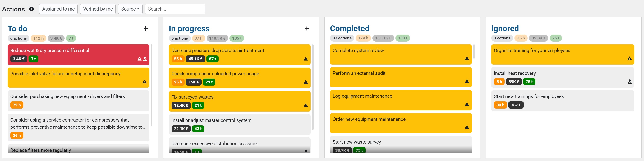644x161 pixels.
Task: Click the help question mark icon beside Actions
Action: click(31, 9)
